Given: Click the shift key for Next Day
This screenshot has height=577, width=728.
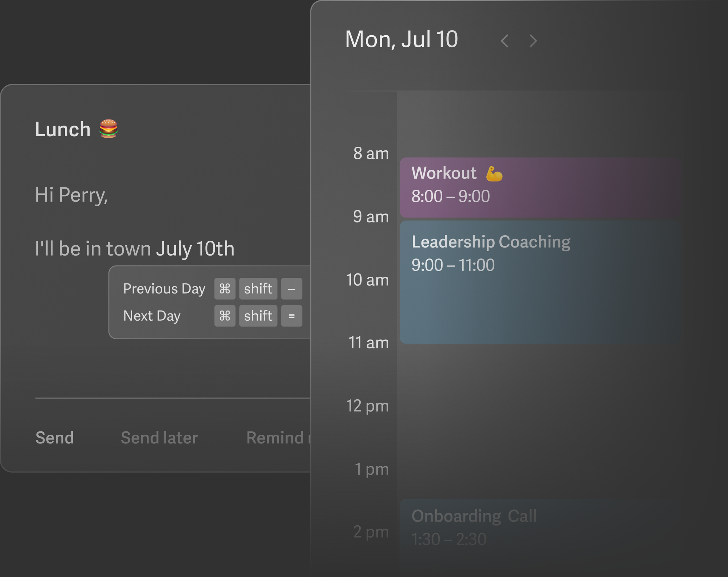Looking at the screenshot, I should 258,316.
